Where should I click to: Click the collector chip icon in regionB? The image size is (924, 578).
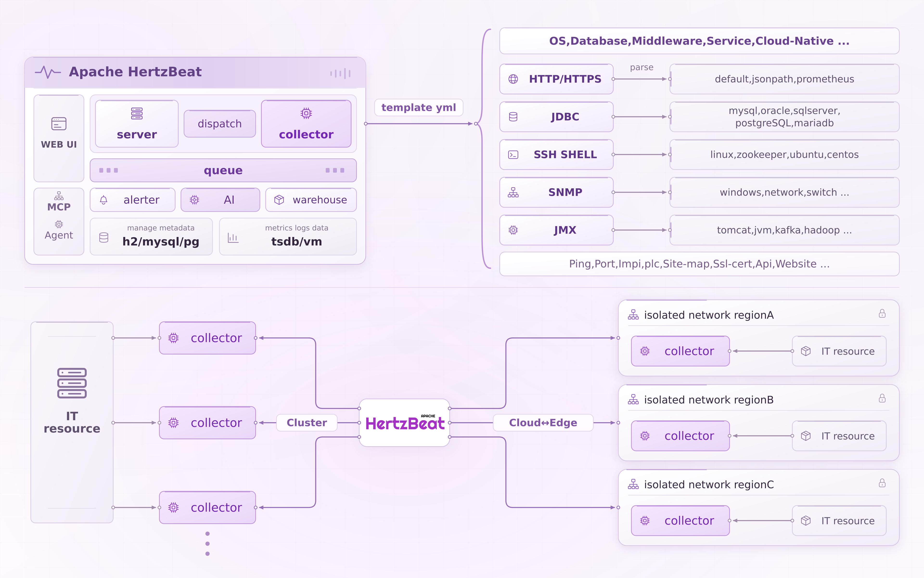click(645, 436)
